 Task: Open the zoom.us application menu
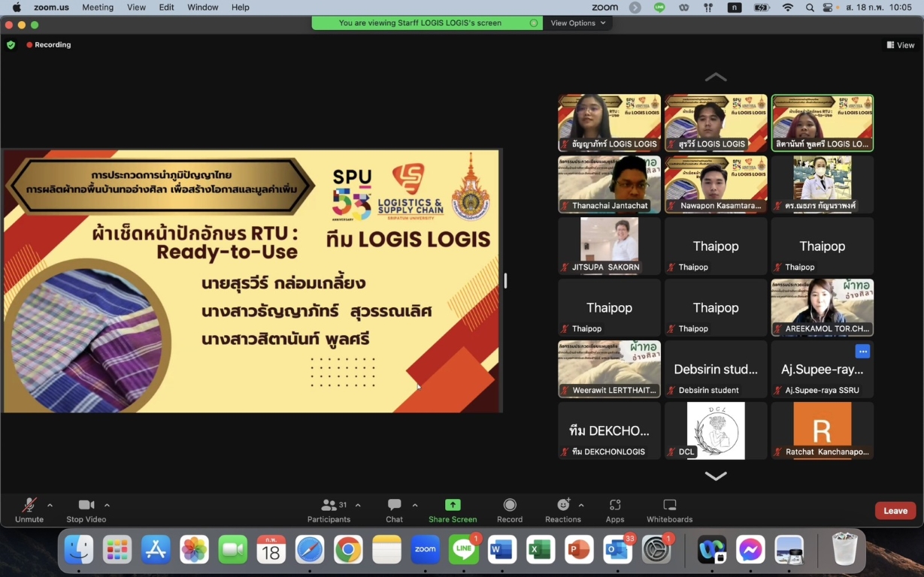tap(52, 8)
